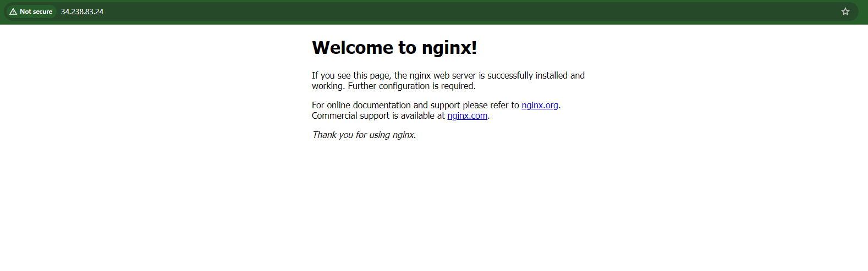
Task: Open the nginx.com commercial support link
Action: click(467, 115)
